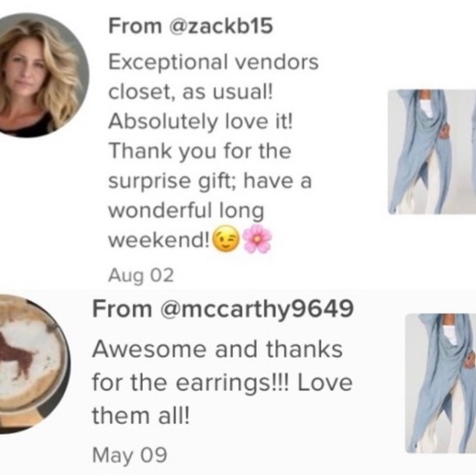Click the "closet, as usual!" text line
Screen dimensions: 476x476
point(190,91)
